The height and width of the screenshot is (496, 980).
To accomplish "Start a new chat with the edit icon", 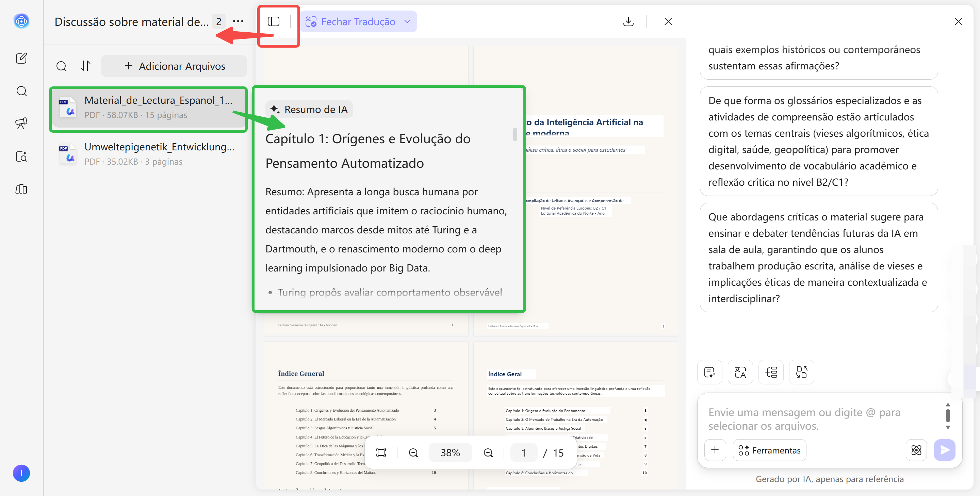I will [x=21, y=58].
